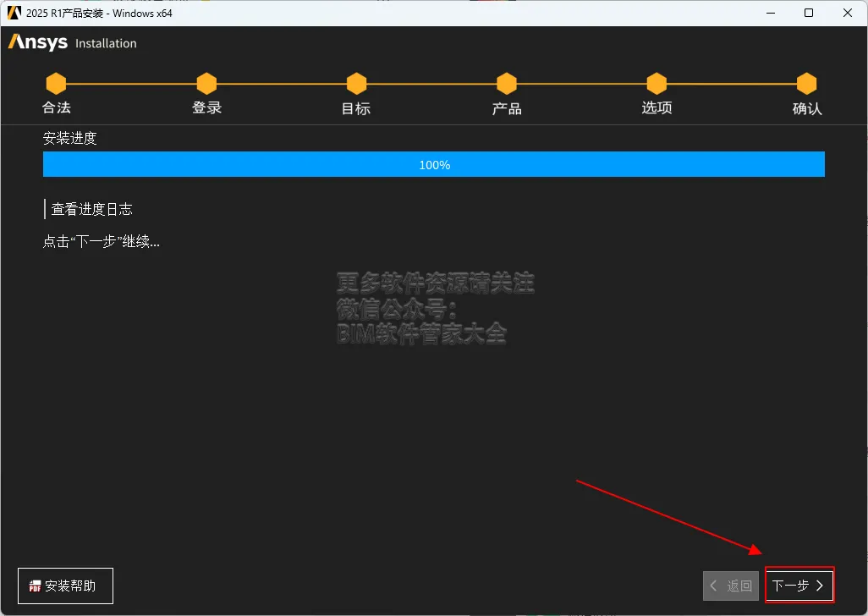Click the Ansys title bar app icon
The image size is (868, 616).
tap(14, 13)
